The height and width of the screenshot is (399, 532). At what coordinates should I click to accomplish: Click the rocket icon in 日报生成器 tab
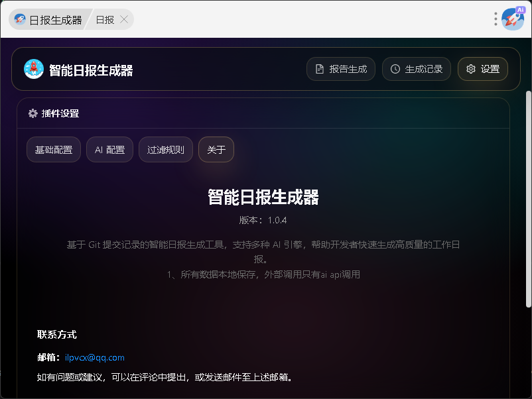20,19
